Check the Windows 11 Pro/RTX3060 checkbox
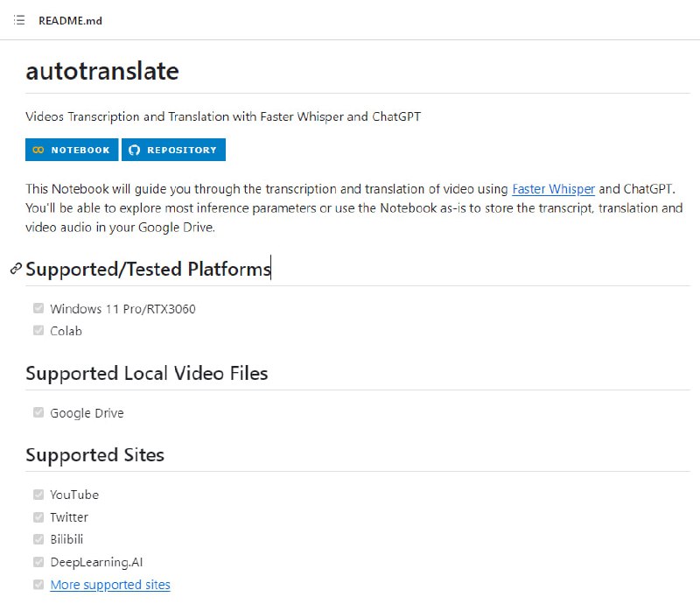 click(x=38, y=308)
